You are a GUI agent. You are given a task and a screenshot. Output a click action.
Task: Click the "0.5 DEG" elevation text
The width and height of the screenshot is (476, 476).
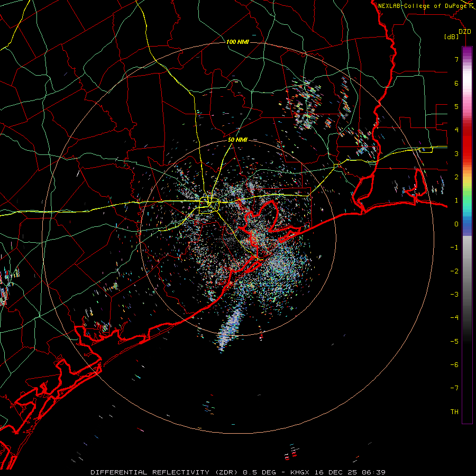[x=260, y=472]
